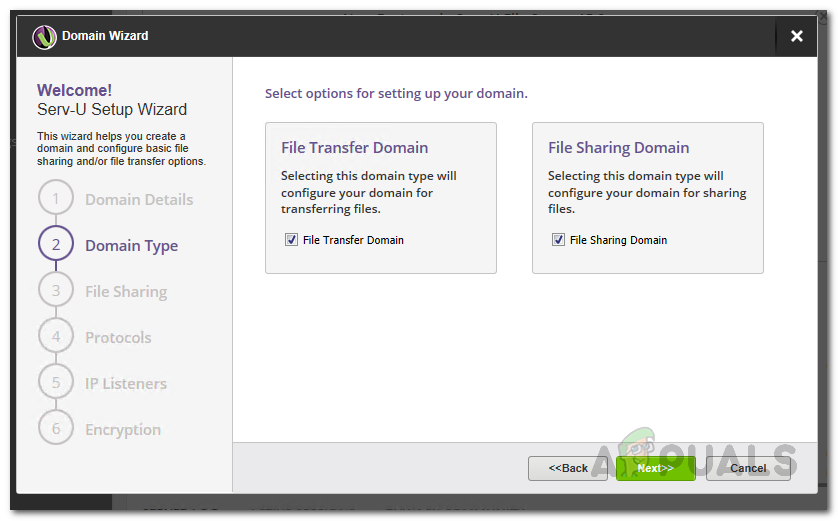Uncheck the File Transfer Domain checkbox
The height and width of the screenshot is (521, 838).
tap(291, 239)
